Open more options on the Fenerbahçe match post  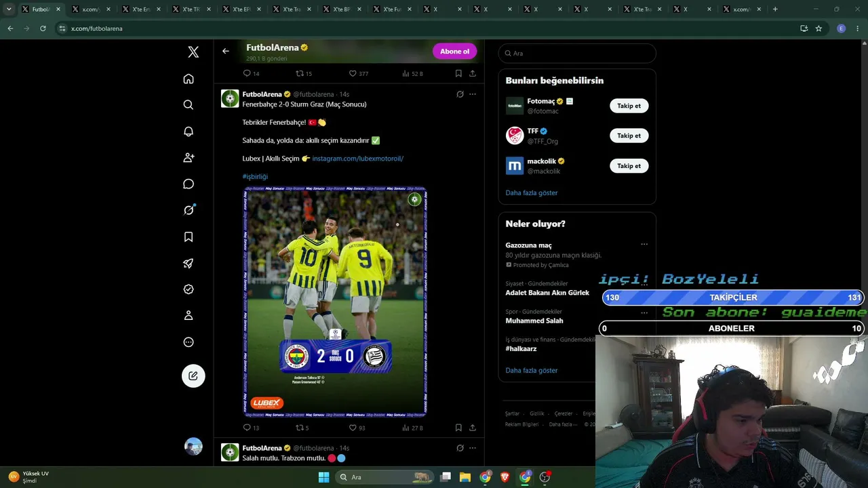pos(473,94)
